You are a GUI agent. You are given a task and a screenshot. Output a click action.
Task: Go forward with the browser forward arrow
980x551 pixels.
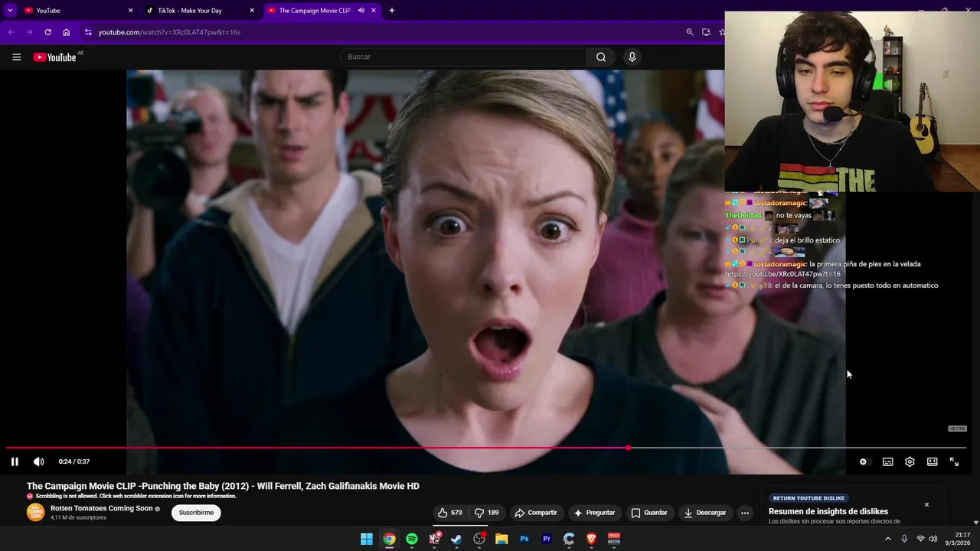[x=29, y=32]
